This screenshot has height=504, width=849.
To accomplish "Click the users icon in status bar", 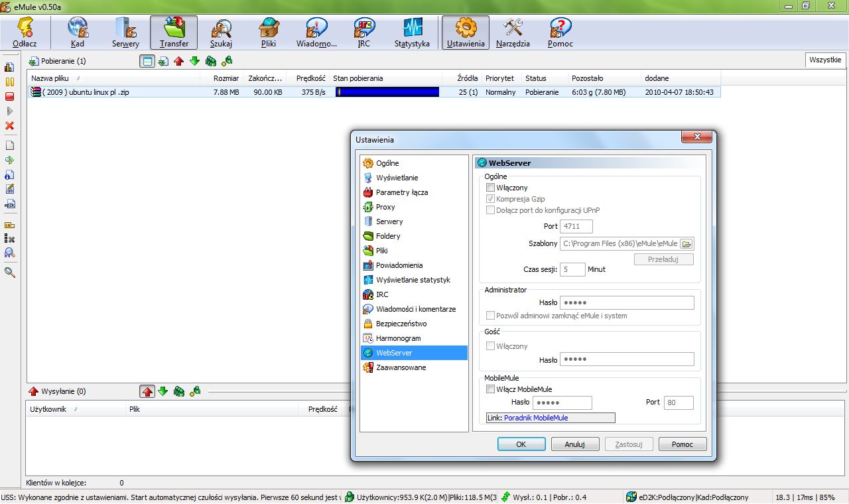I will coord(349,497).
